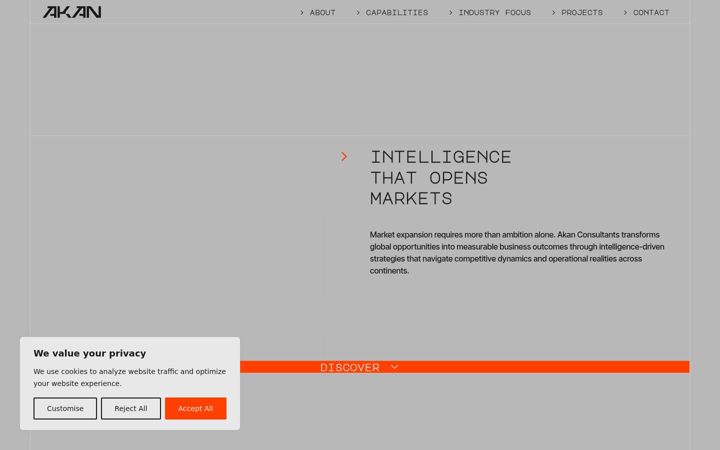Go to Industry Focus page
This screenshot has height=450, width=720.
495,12
